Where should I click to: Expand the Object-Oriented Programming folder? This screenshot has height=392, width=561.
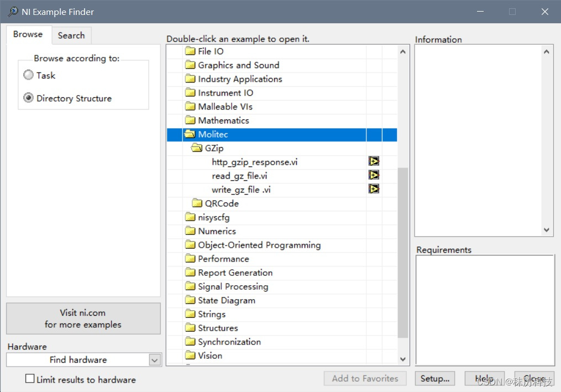coord(190,245)
